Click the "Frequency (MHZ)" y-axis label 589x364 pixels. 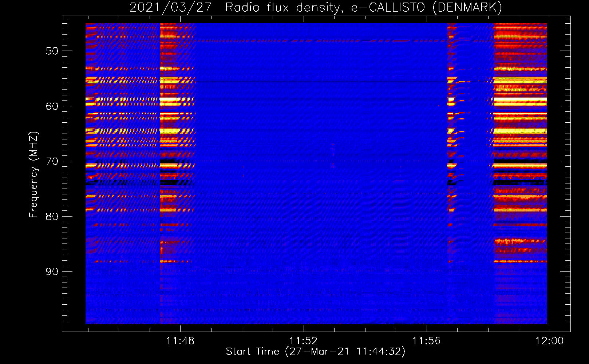pos(33,175)
